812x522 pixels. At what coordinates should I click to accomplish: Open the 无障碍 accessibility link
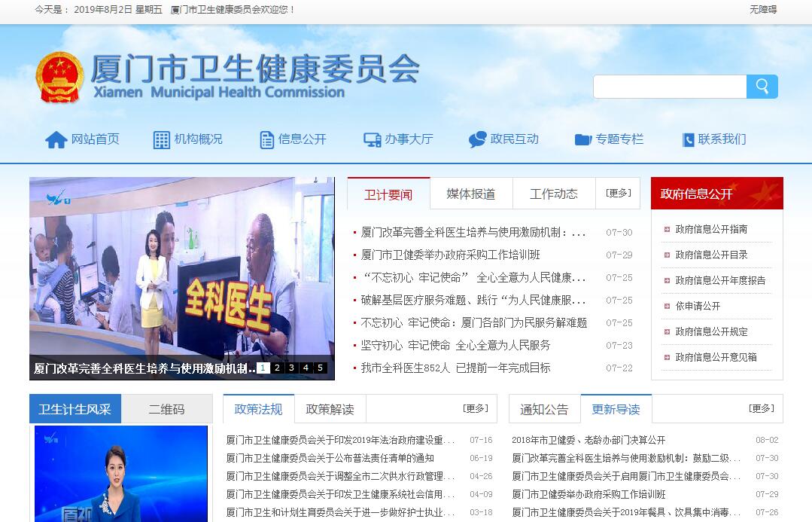click(x=762, y=10)
